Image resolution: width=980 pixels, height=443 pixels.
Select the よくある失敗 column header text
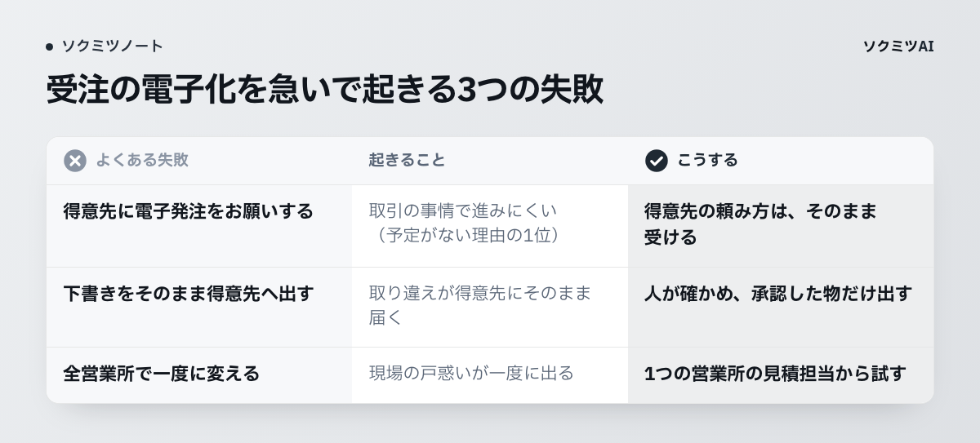point(142,161)
